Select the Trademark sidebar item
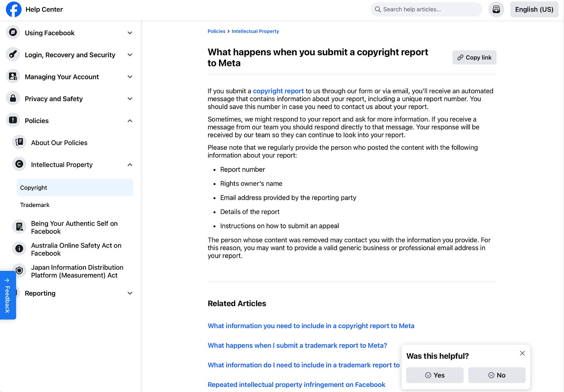Screen dimensions: 564x392 pyautogui.click(x=75, y=205)
